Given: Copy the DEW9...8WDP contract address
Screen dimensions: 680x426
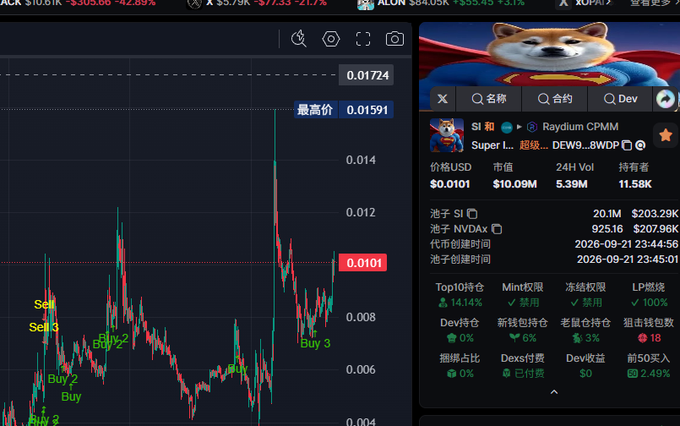Looking at the screenshot, I should 627,145.
